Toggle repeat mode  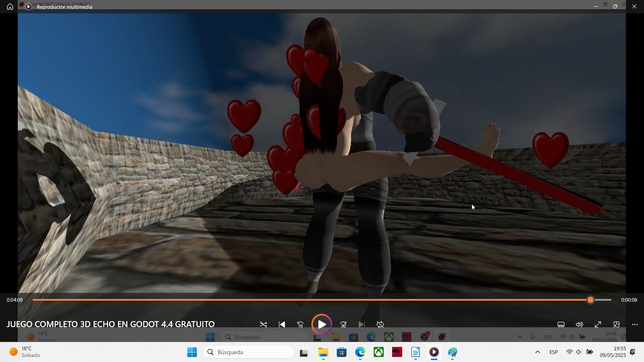(380, 324)
